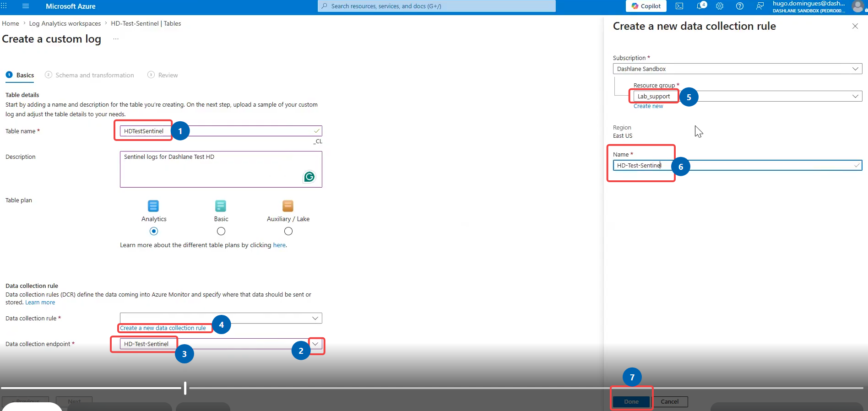Open portal settings gear icon
Viewport: 868px width, 411px height.
pos(720,6)
